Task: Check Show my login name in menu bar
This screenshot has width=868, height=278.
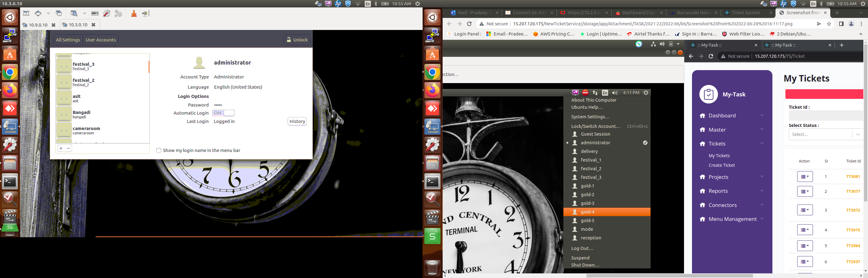Action: pyautogui.click(x=158, y=150)
